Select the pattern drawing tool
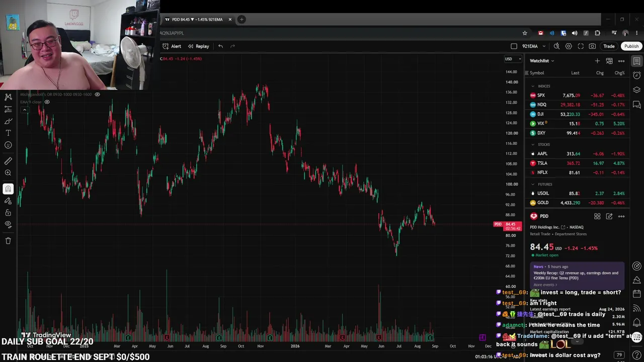Screen dimensions: 644x362 (x=8, y=97)
